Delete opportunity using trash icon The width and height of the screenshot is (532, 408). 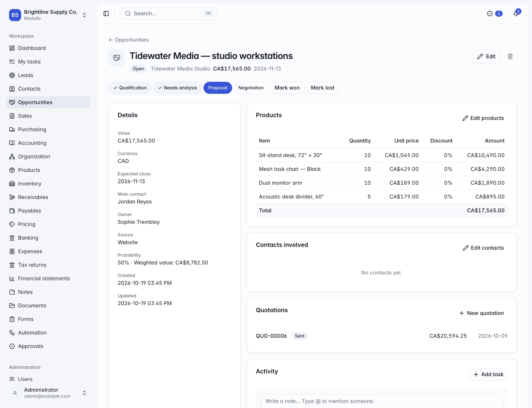pyautogui.click(x=510, y=57)
